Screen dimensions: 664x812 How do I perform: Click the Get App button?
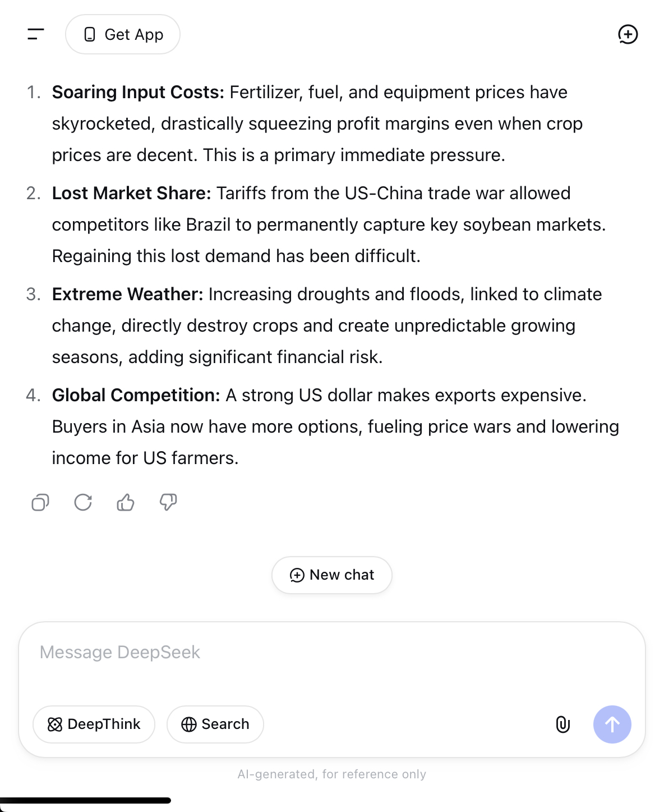coord(123,34)
